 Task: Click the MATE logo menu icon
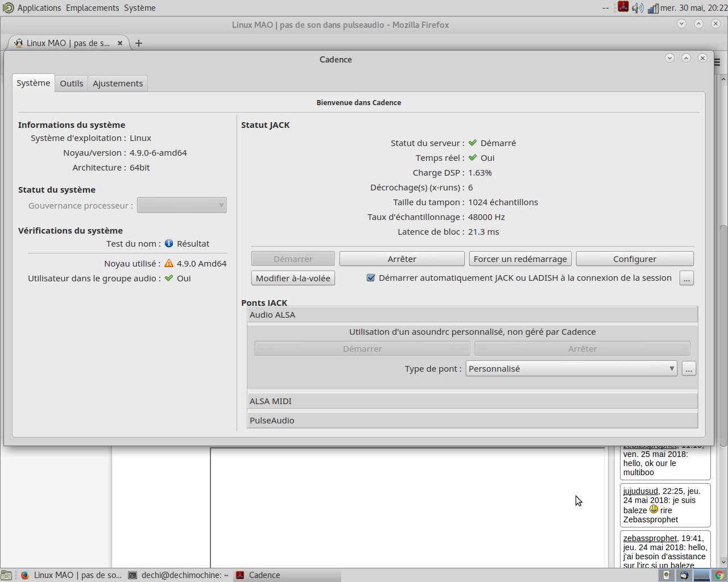click(8, 8)
